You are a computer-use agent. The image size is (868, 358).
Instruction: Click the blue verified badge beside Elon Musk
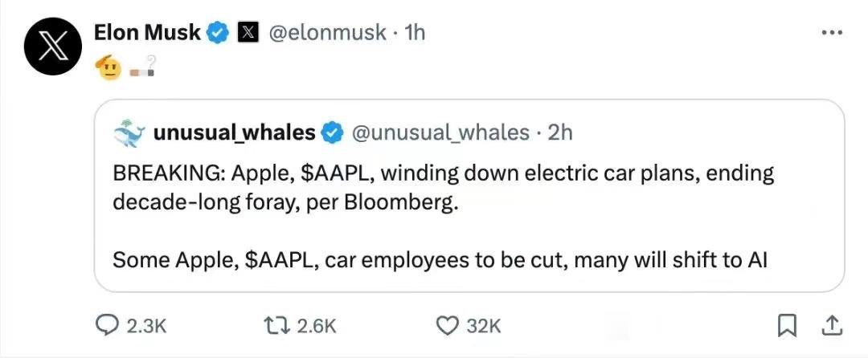pyautogui.click(x=217, y=33)
